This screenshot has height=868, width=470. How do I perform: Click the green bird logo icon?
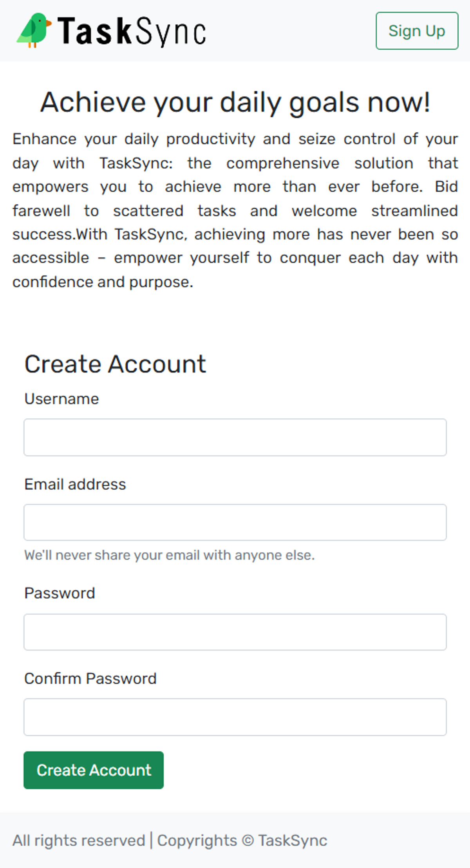(x=34, y=30)
